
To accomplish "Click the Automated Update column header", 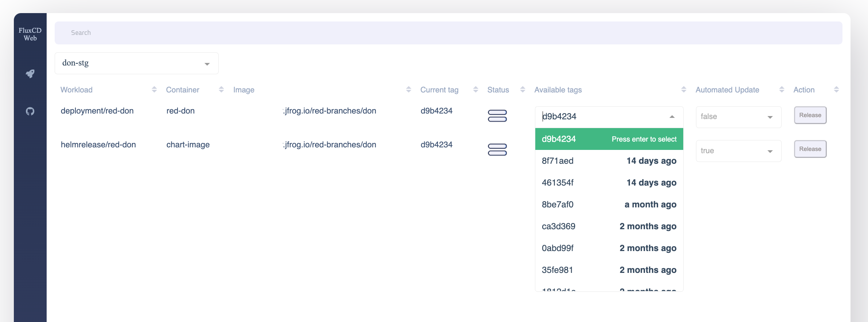I will 727,90.
